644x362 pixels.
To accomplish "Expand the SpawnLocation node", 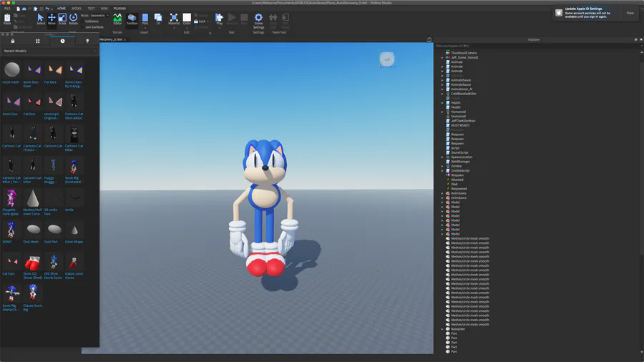I will pyautogui.click(x=442, y=157).
